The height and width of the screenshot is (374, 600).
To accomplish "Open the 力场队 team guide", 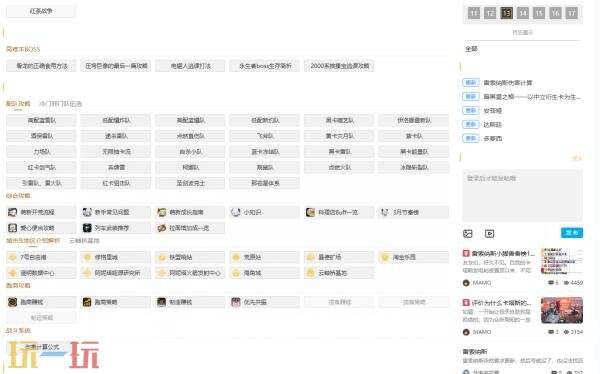I will 41,152.
